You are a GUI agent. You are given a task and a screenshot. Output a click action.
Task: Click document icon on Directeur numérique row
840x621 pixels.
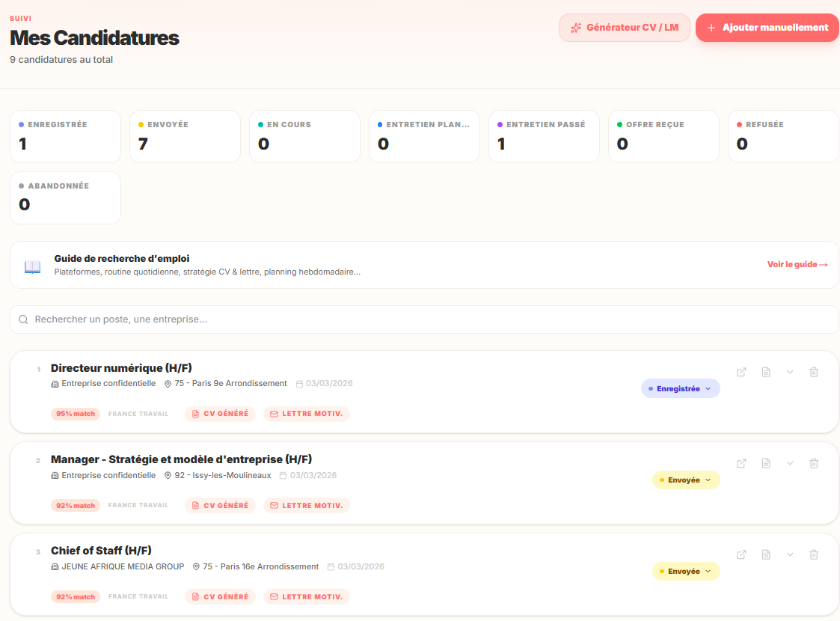(766, 372)
